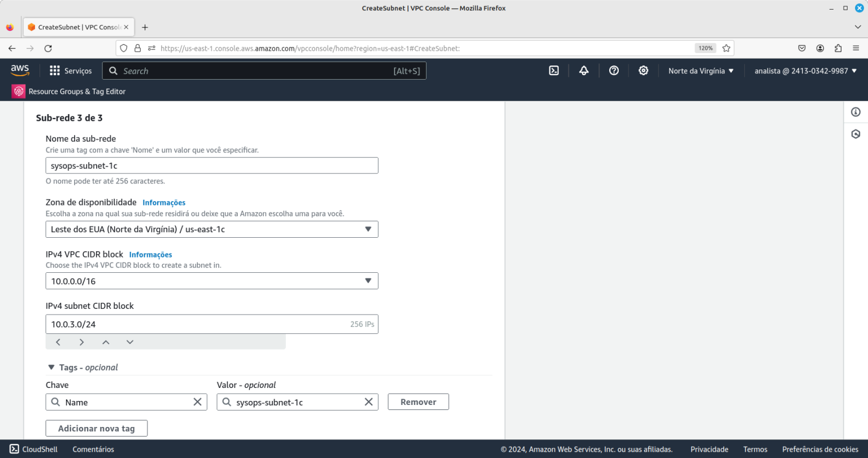The width and height of the screenshot is (868, 458).
Task: Clear the Name tag key field
Action: click(x=198, y=402)
